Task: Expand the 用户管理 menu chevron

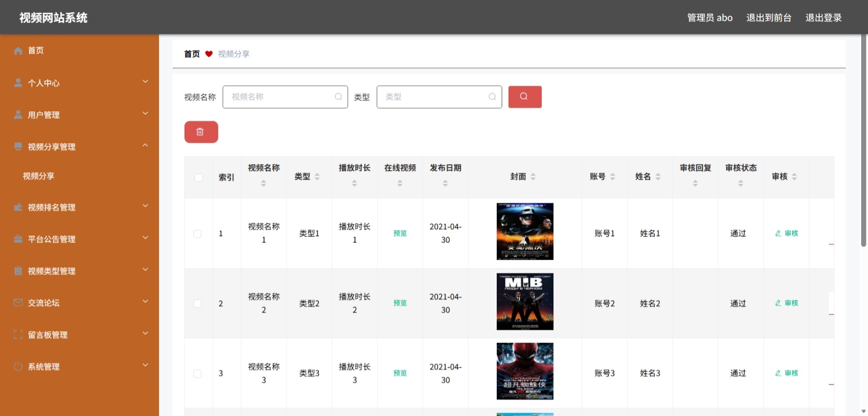Action: [x=145, y=113]
